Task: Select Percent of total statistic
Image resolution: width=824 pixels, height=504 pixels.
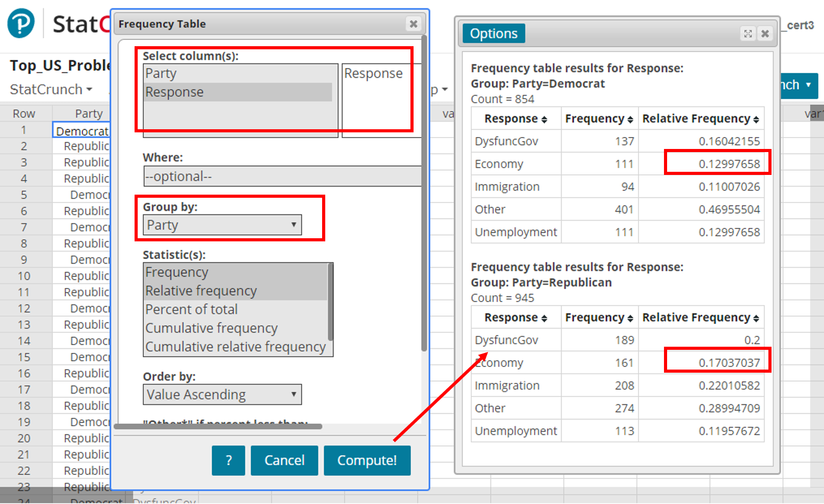Action: [191, 309]
